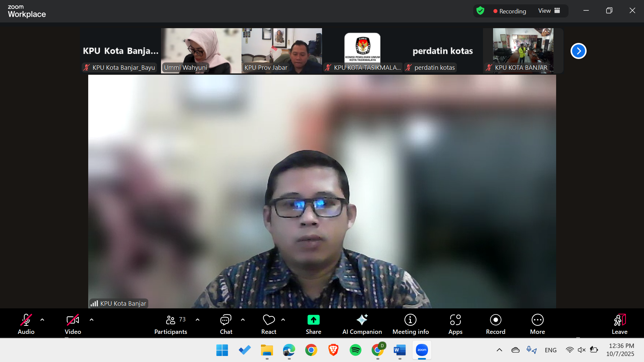Expand audio settings arrow next to Audio
644x362 pixels.
tap(42, 320)
